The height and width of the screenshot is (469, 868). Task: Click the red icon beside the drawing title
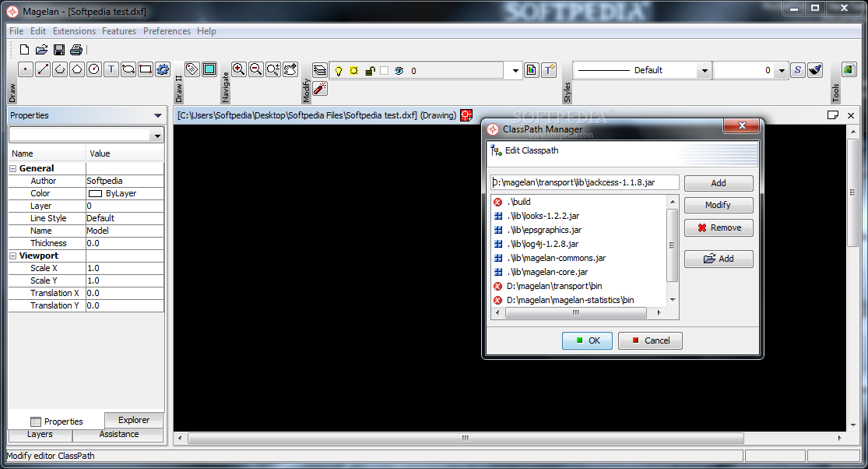[x=466, y=115]
